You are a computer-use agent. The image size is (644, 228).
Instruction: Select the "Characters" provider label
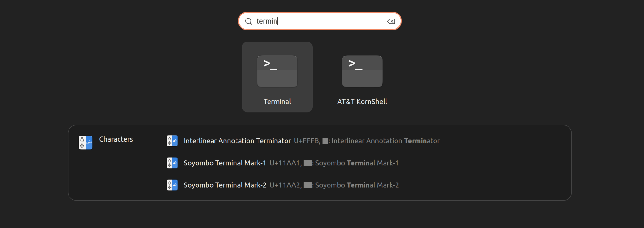(x=116, y=139)
